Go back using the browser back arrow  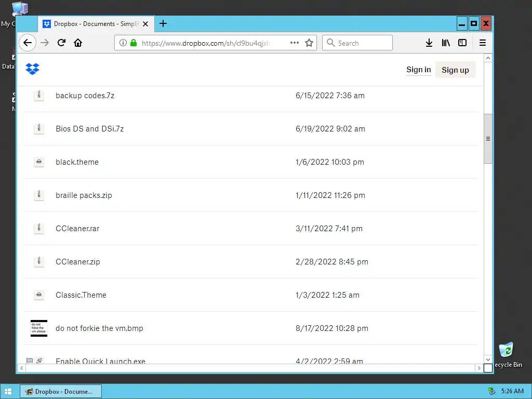point(28,43)
